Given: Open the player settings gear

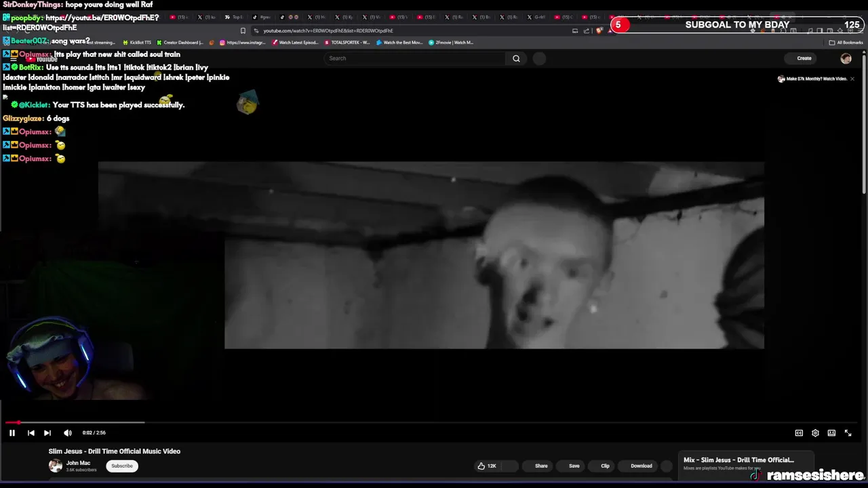Looking at the screenshot, I should coord(815,433).
